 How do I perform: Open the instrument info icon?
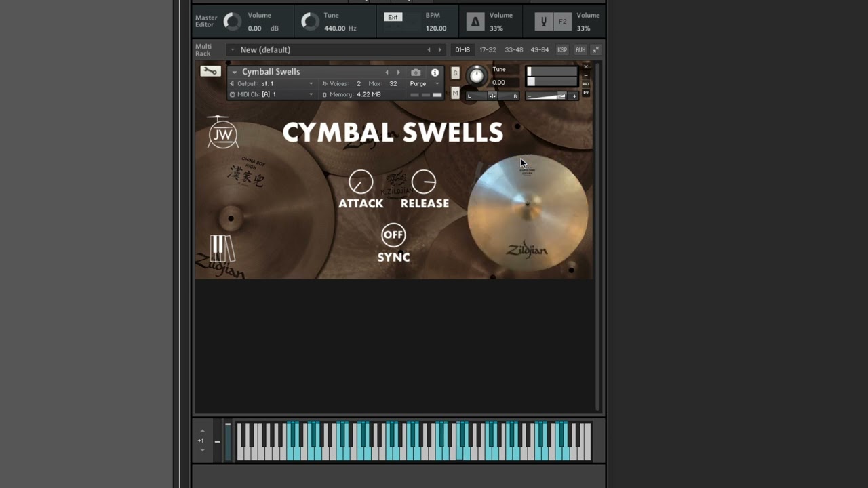coord(435,73)
